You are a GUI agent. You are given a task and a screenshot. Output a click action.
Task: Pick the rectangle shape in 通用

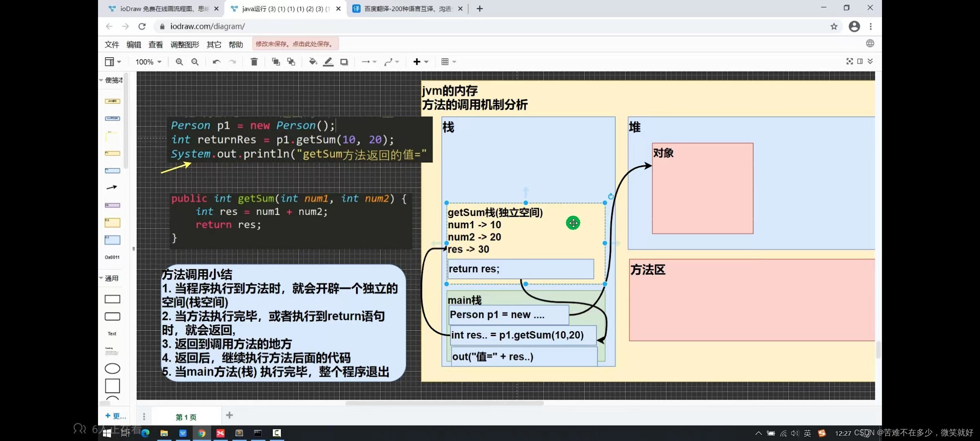(x=112, y=299)
